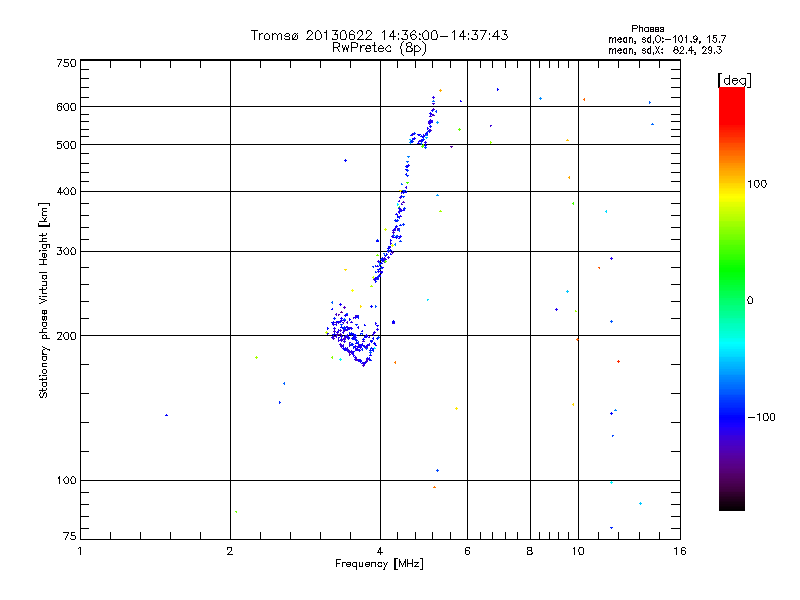Image resolution: width=800 pixels, height=600 pixels.
Task: Click the 'Frequency [MHz]' axis label
Action: (x=379, y=564)
